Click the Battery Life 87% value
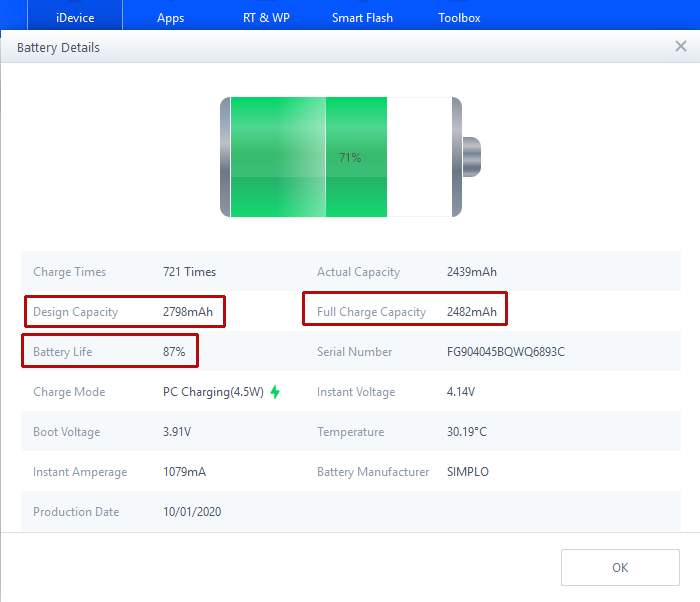Viewport: 700px width, 602px height. [x=174, y=352]
